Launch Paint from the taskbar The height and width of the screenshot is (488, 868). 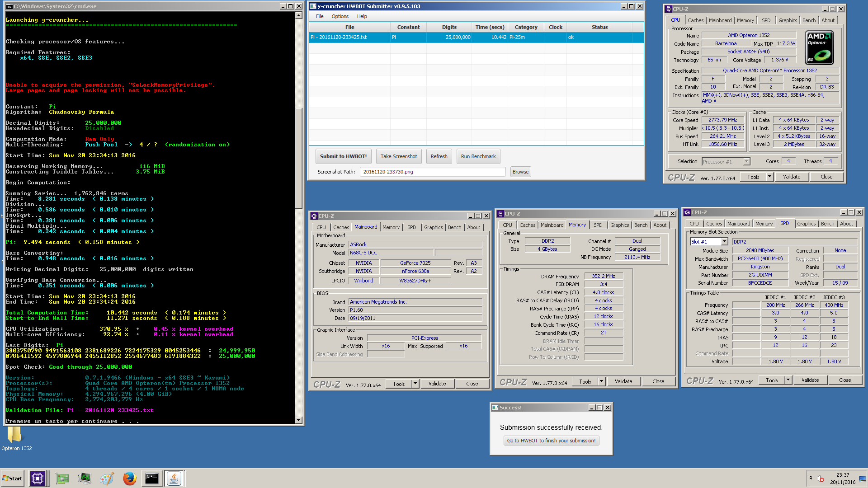click(x=107, y=479)
